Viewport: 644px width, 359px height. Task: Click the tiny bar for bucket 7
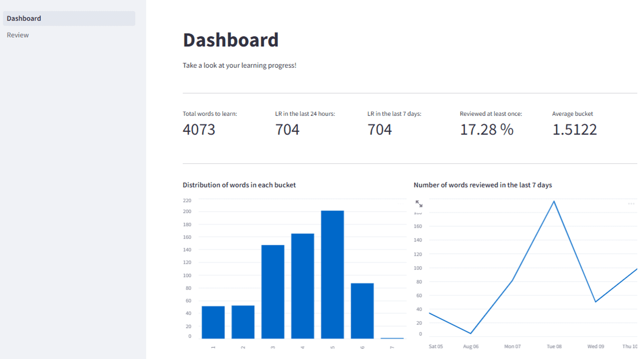tap(392, 338)
